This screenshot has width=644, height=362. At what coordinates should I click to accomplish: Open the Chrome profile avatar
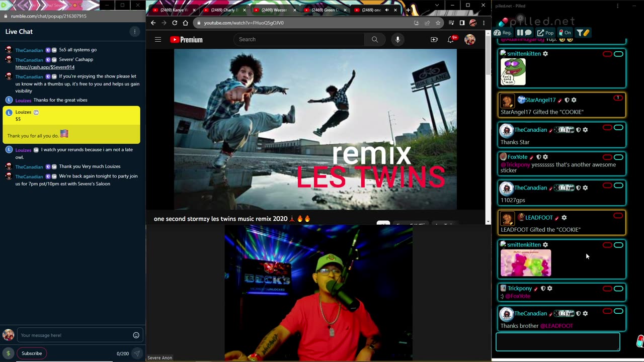473,23
